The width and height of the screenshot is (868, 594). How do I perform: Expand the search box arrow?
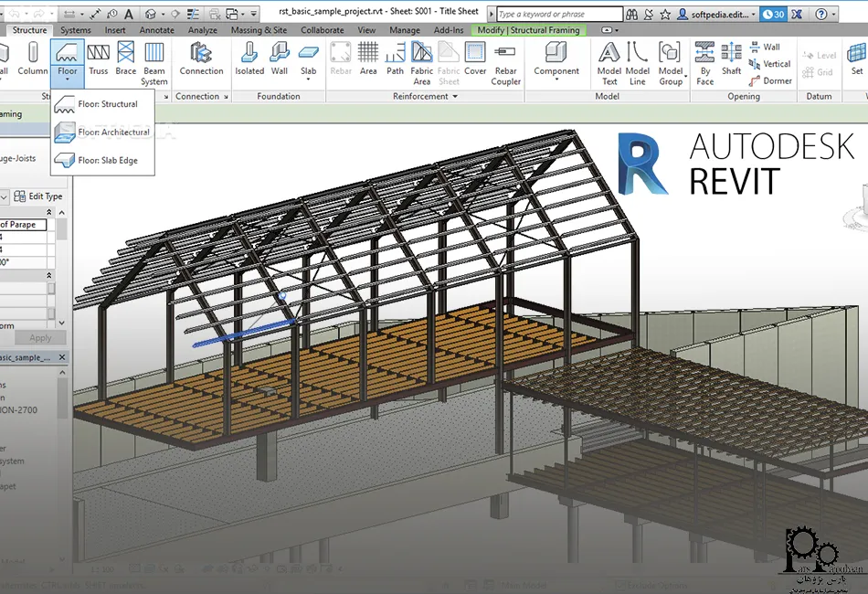click(x=491, y=14)
